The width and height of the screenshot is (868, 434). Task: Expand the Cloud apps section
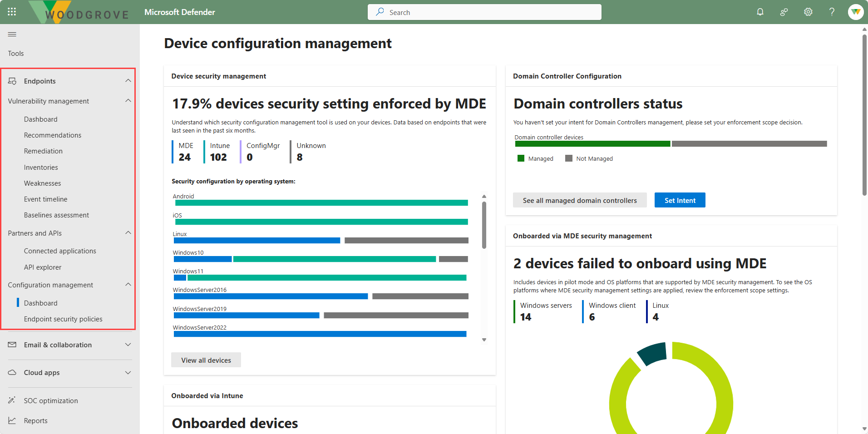pos(128,372)
